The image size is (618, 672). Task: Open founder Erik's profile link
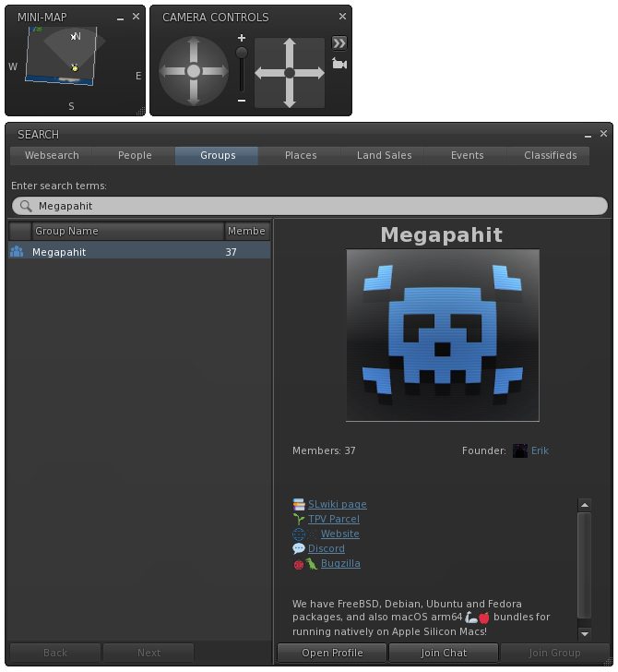[540, 450]
